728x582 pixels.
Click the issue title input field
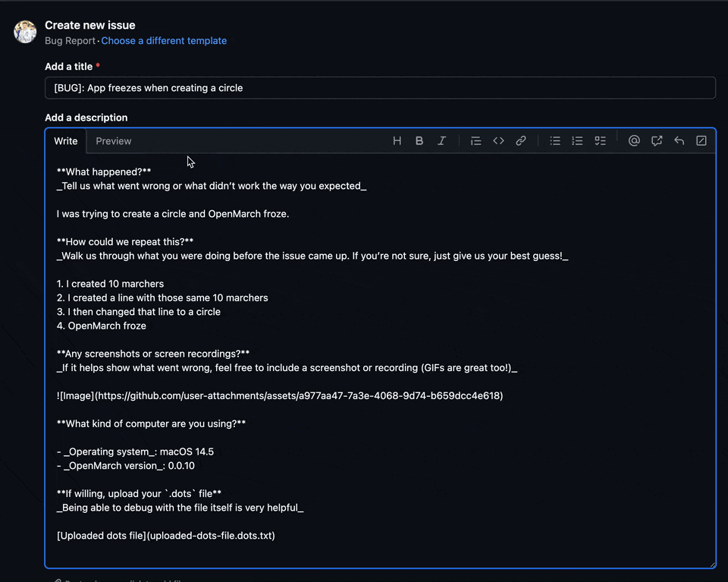click(x=380, y=88)
